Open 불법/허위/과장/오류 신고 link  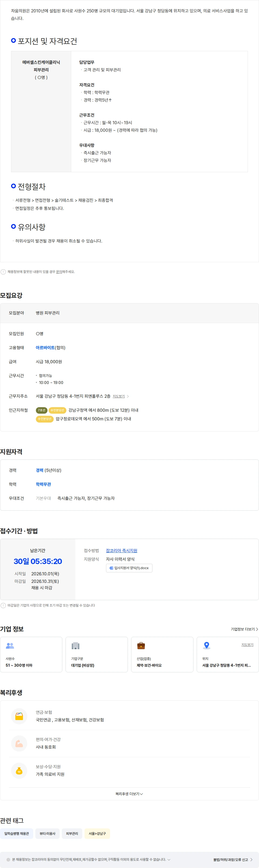click(233, 860)
